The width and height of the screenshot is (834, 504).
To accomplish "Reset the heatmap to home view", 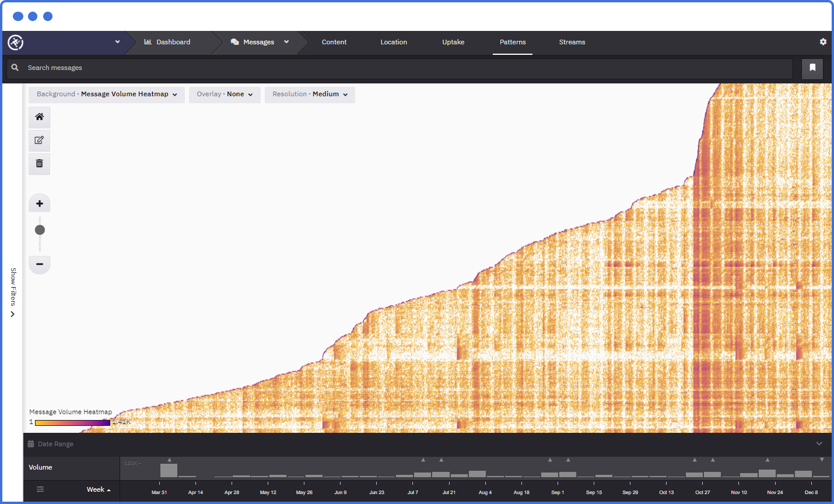I will [x=39, y=117].
